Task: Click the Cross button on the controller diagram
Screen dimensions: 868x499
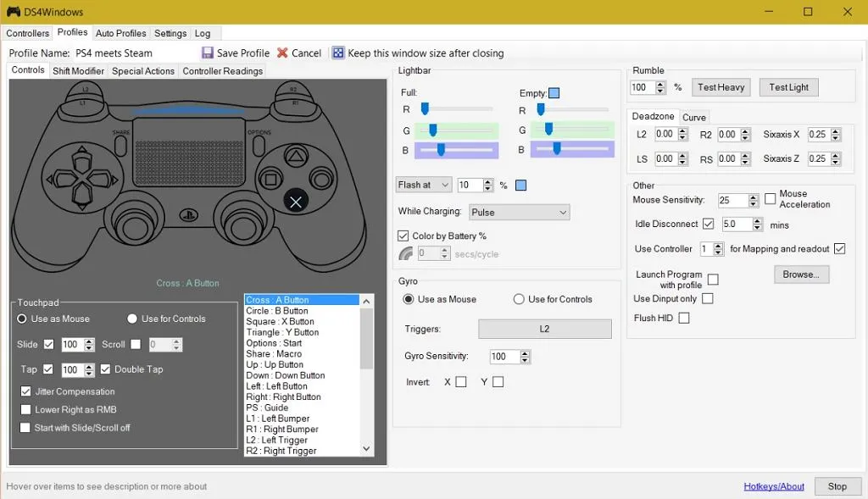Action: tap(296, 202)
